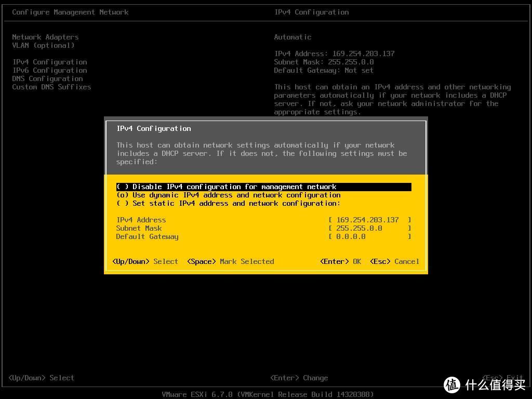Click Up/Down Select hint at bottom-left
This screenshot has height=399, width=532.
pyautogui.click(x=41, y=378)
